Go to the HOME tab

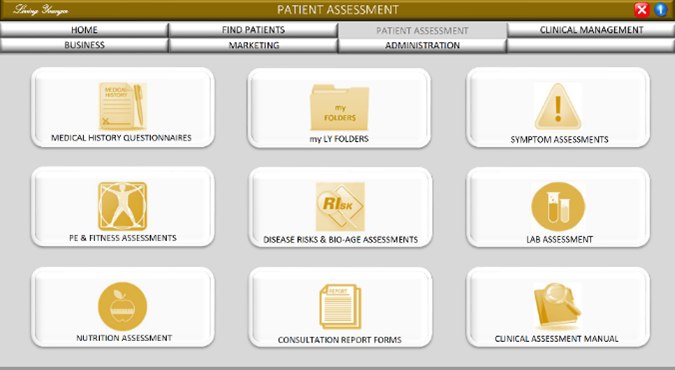[84, 30]
